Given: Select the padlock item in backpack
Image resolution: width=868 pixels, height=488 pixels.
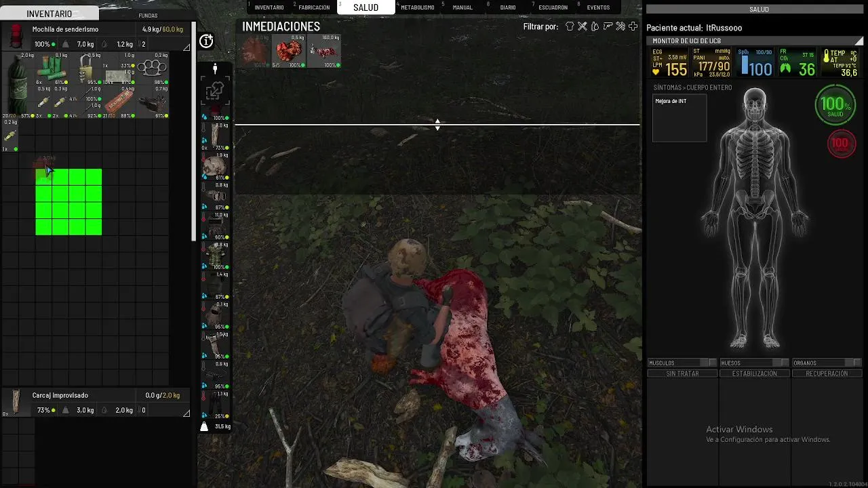Looking at the screenshot, I should click(85, 68).
